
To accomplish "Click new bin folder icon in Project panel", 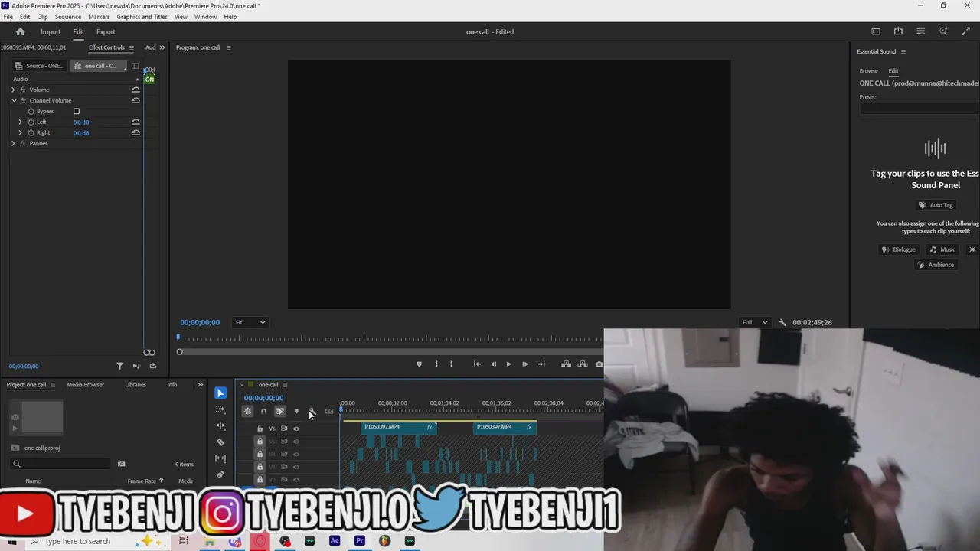I will (121, 464).
